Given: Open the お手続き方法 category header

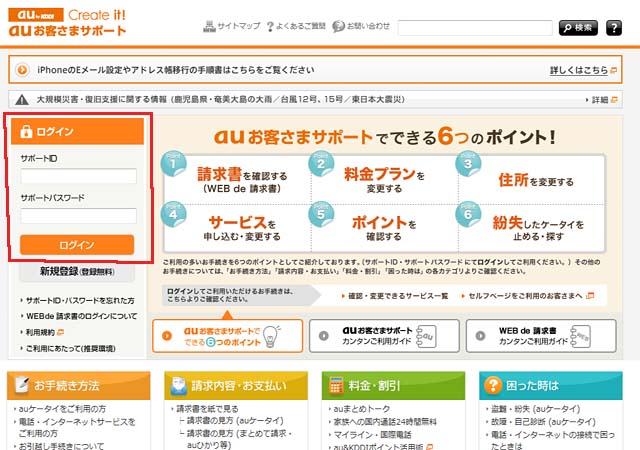Looking at the screenshot, I should click(79, 385).
